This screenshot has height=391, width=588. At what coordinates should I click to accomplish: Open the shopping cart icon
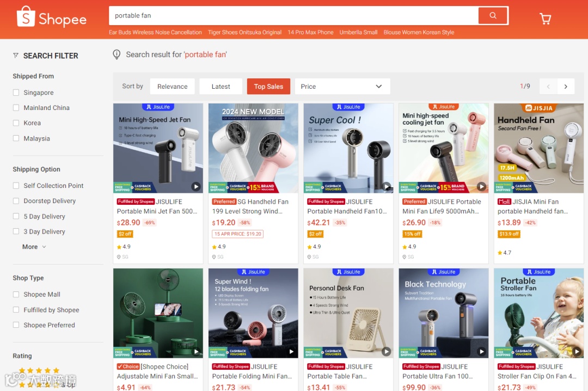(x=545, y=19)
